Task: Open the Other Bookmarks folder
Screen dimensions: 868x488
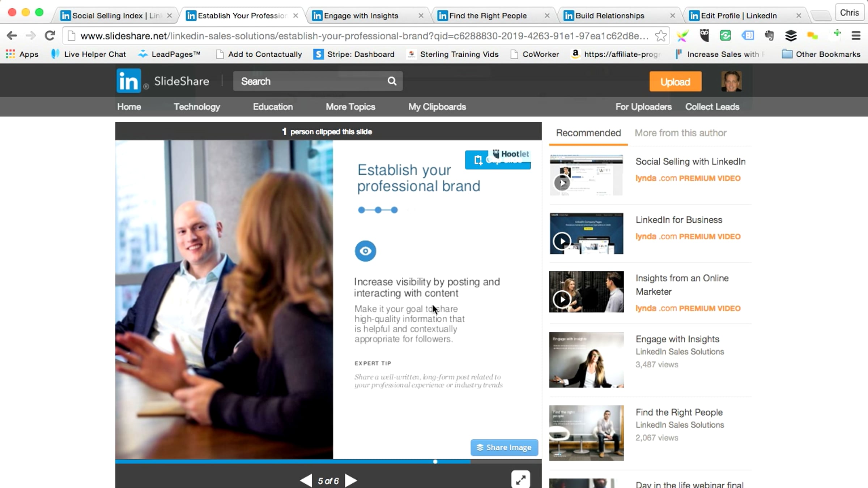Action: [821, 54]
